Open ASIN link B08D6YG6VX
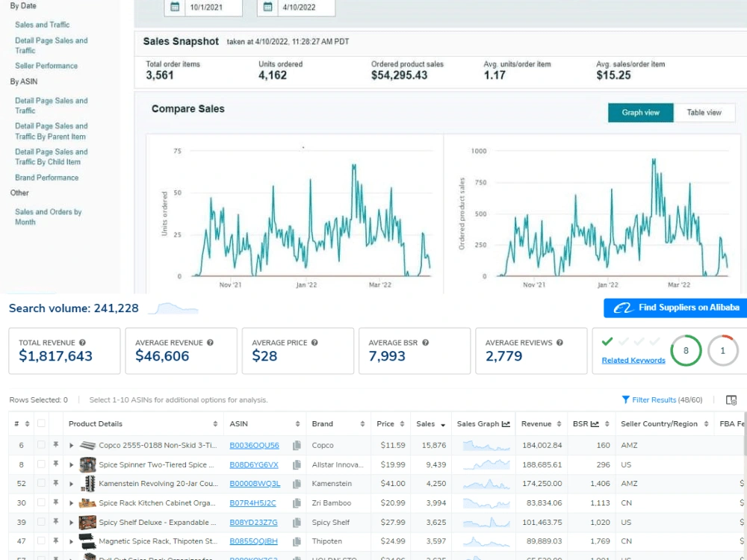 point(254,464)
